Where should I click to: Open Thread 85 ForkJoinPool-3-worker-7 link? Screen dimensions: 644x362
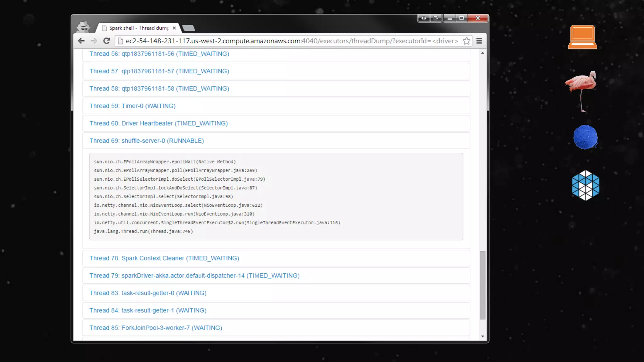coord(156,328)
